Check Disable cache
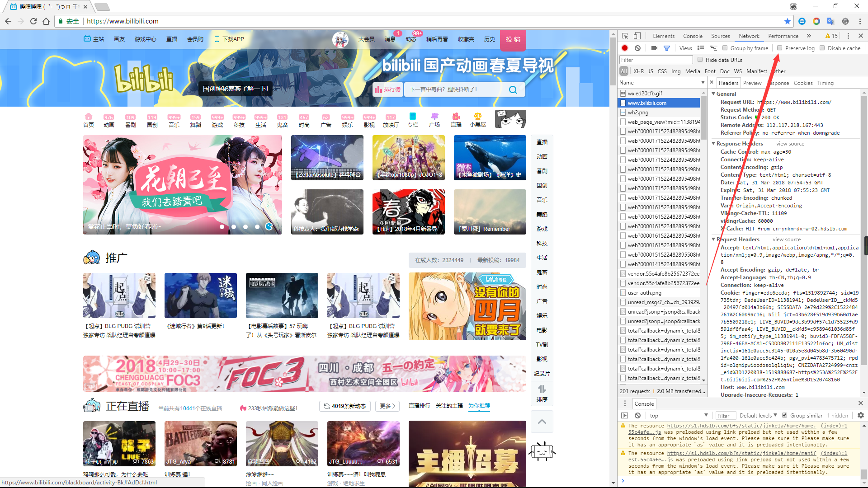The image size is (868, 488). 822,48
